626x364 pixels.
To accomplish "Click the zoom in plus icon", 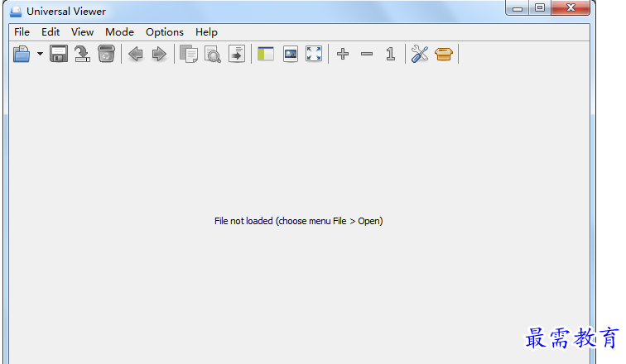I will coord(343,54).
